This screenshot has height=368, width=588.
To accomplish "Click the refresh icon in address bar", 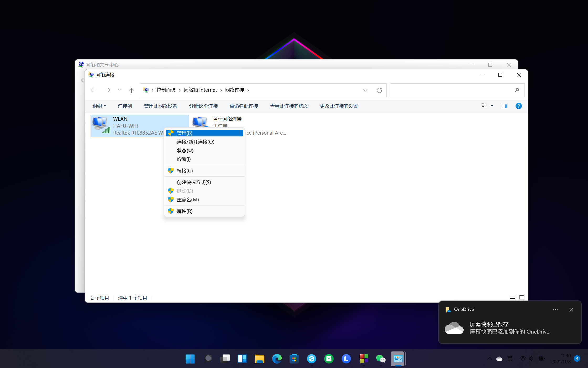I will [x=379, y=90].
